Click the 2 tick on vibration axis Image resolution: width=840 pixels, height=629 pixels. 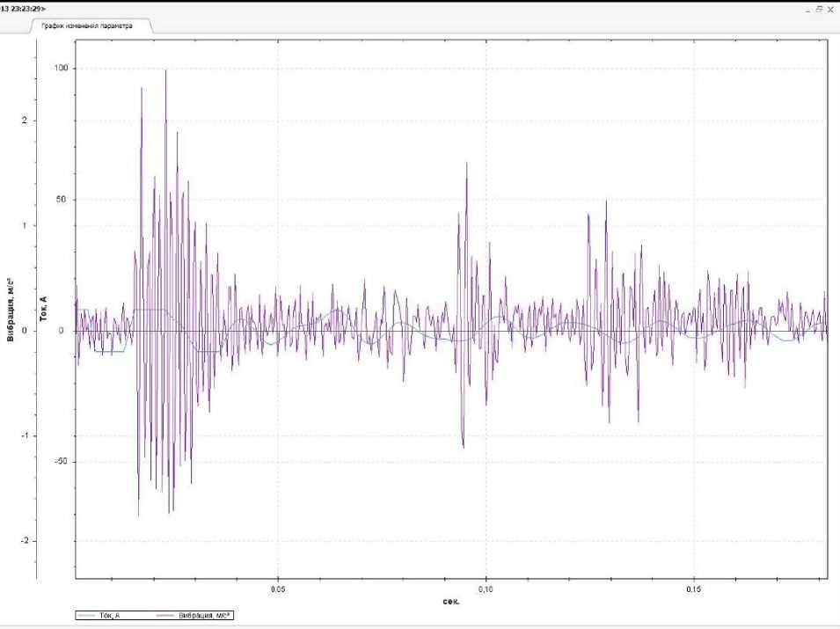point(24,121)
